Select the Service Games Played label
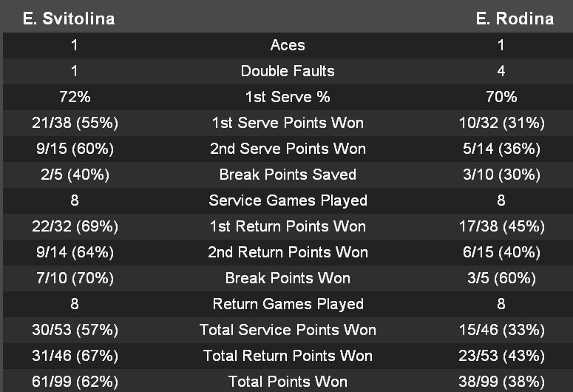 (x=288, y=200)
